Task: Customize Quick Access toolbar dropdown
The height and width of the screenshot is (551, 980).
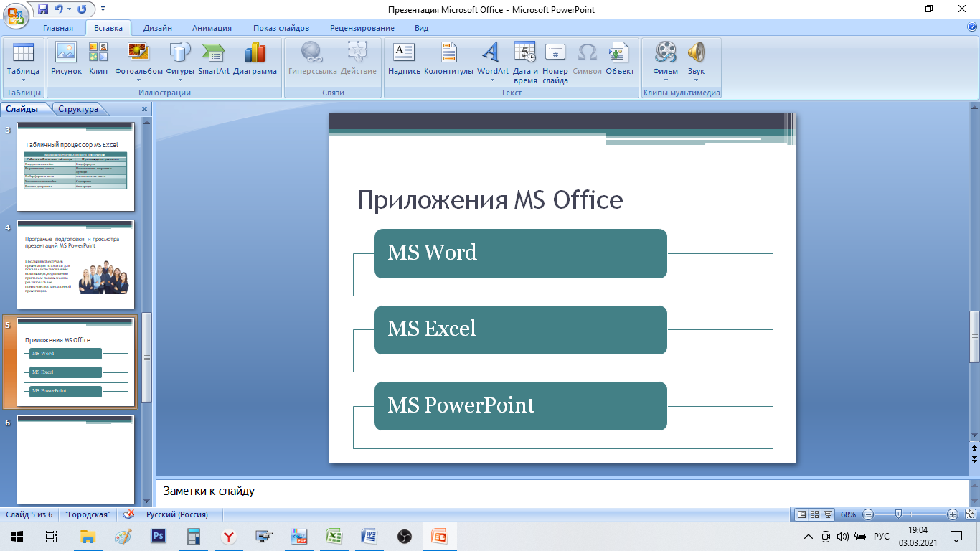Action: pyautogui.click(x=103, y=10)
